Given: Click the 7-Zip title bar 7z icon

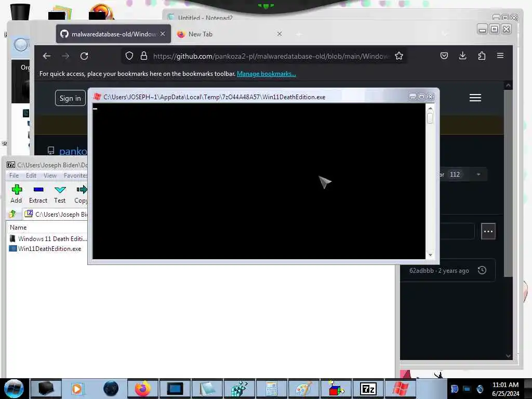Looking at the screenshot, I should (11, 165).
